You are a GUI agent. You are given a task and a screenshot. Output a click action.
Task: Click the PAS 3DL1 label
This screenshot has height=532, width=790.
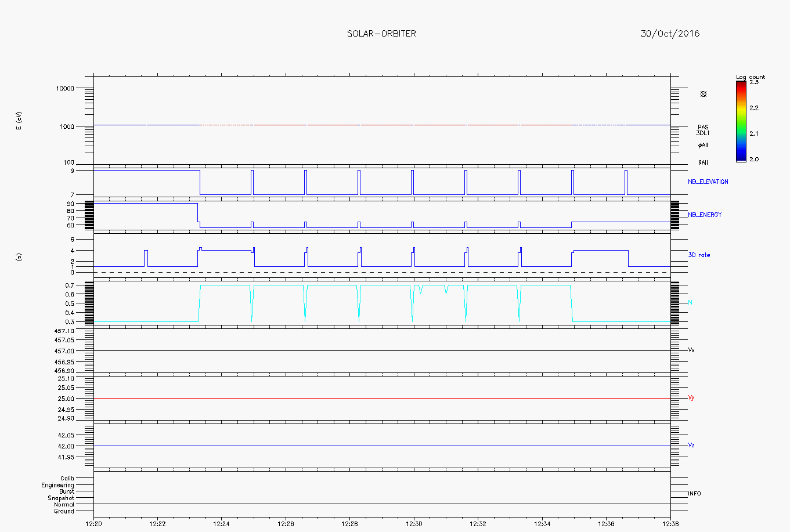coord(703,130)
